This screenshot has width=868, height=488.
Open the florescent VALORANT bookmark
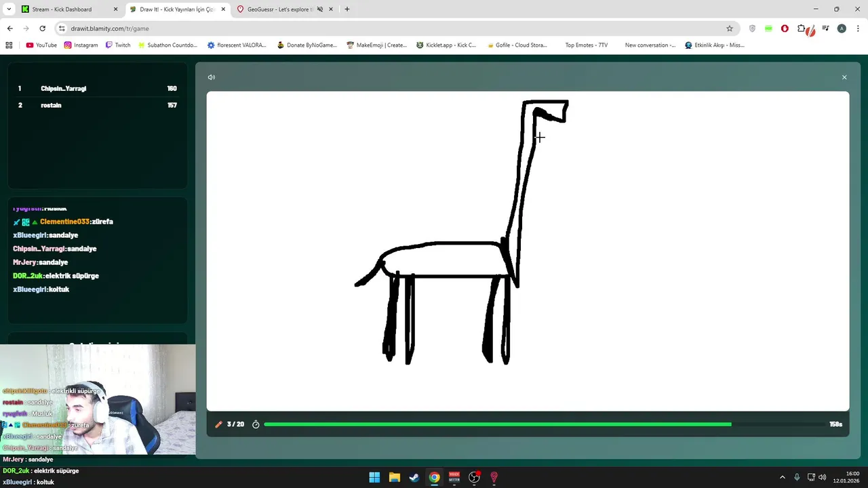coord(237,45)
